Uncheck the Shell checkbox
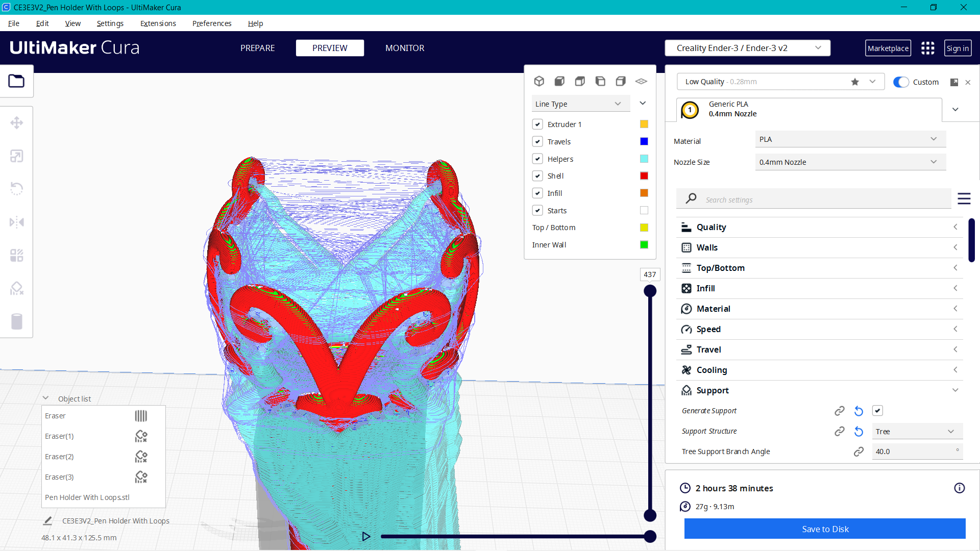This screenshot has width=980, height=551. [x=537, y=176]
